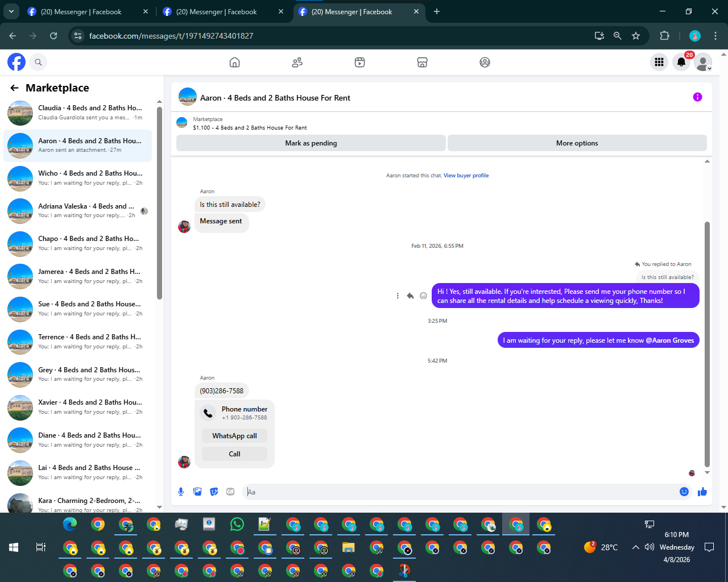The height and width of the screenshot is (582, 728).
Task: Open the Groups navigation icon
Action: 485,62
